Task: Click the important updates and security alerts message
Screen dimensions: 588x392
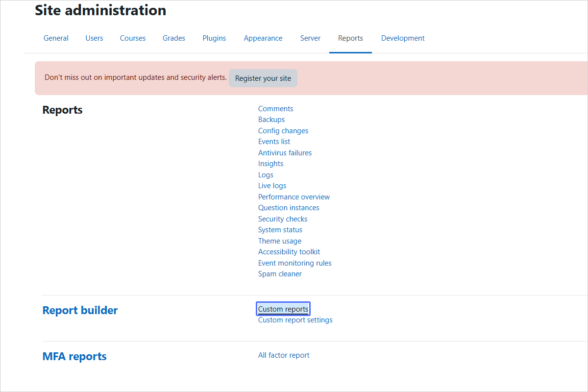Action: 136,77
